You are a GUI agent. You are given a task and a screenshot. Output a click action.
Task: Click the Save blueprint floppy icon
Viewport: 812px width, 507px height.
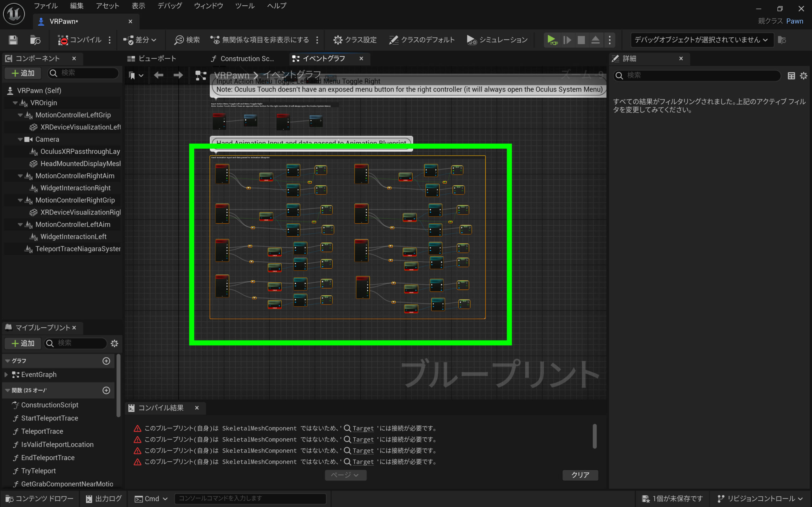click(x=13, y=40)
